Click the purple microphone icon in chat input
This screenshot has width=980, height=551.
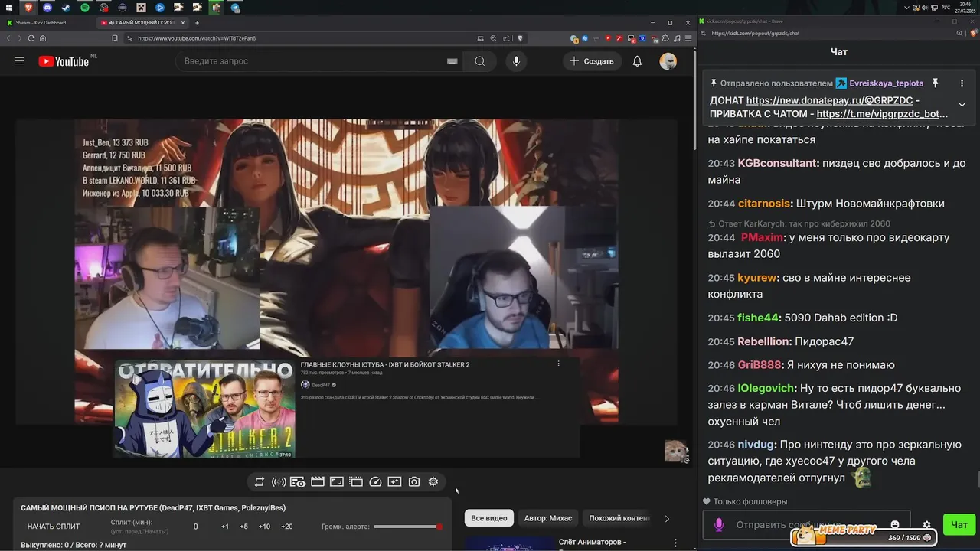[719, 525]
